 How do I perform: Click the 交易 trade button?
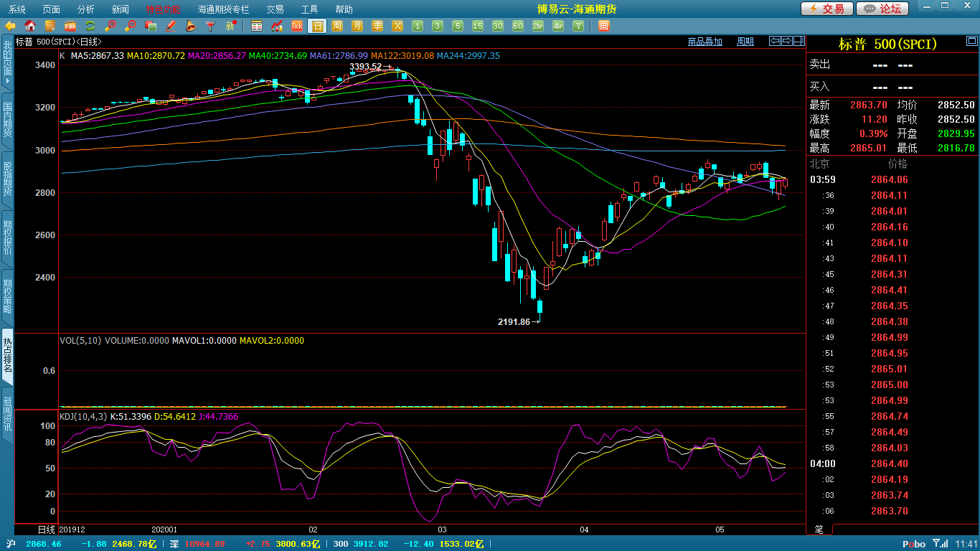coord(827,9)
